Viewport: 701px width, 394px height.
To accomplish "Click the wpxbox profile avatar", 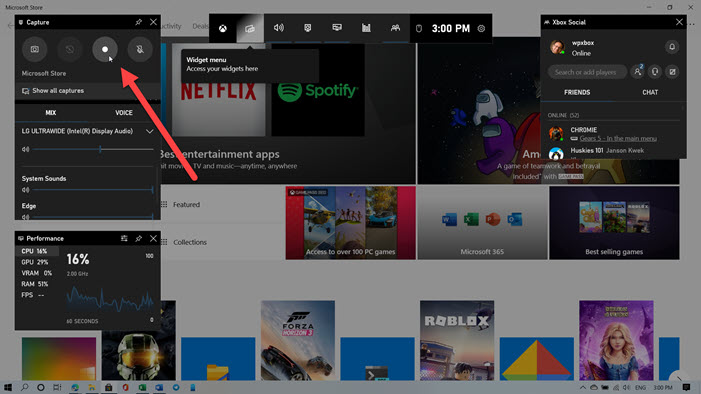I will (x=557, y=47).
